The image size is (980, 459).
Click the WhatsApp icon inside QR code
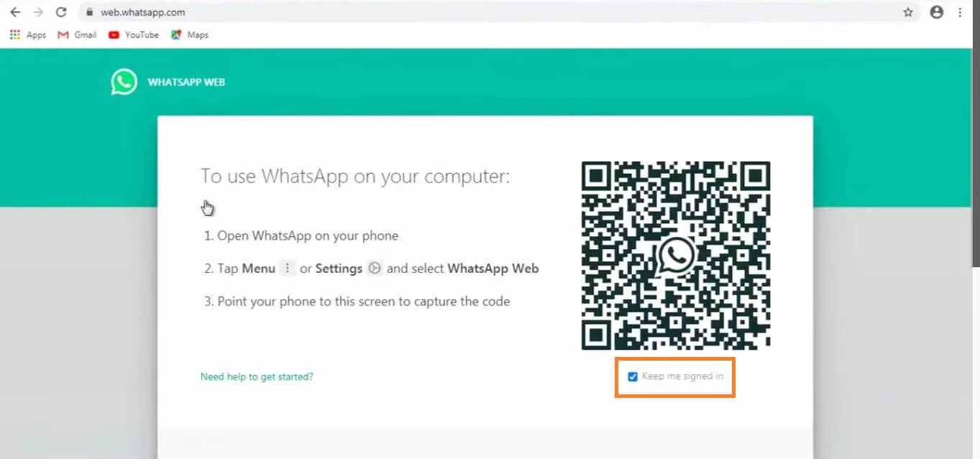pos(676,256)
